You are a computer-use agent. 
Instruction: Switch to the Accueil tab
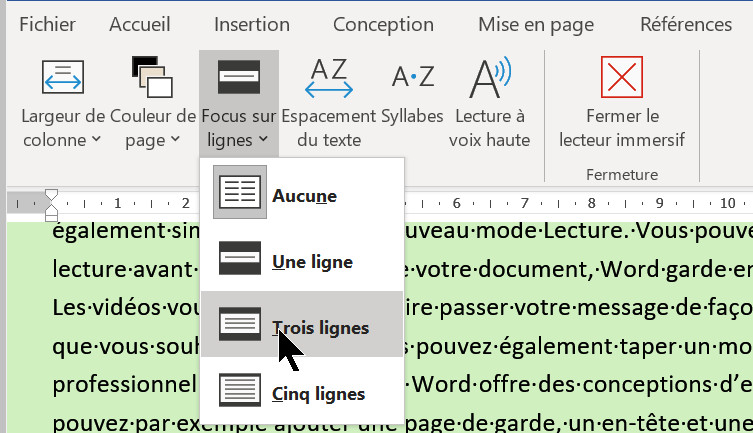[x=139, y=24]
